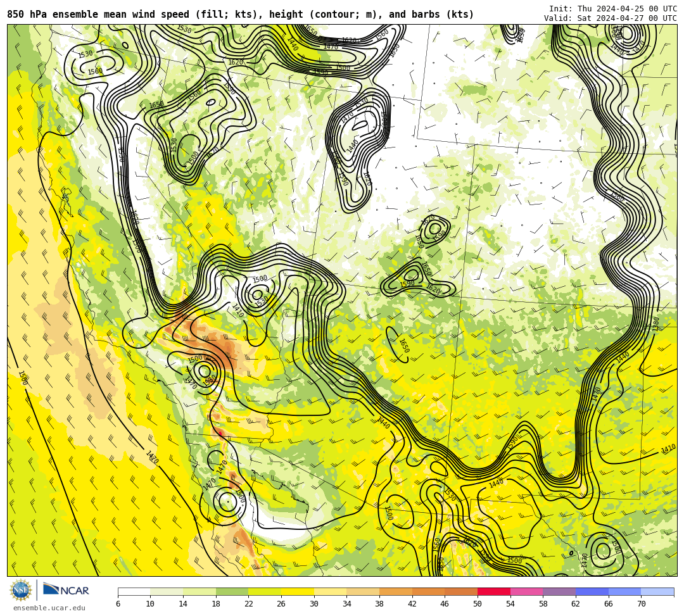This screenshot has height=616, width=684.
Task: Pick the 22-26 kts yellow-green swatch
Action: click(265, 591)
